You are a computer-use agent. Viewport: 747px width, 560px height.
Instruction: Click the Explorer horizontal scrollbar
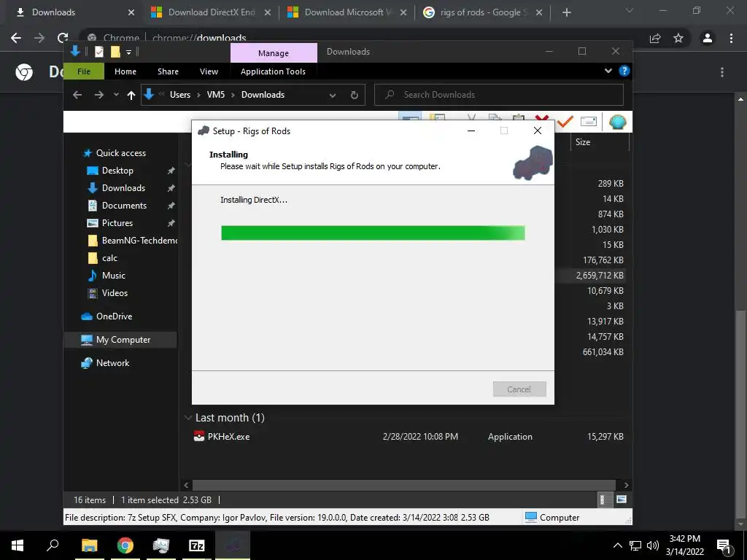[406, 485]
